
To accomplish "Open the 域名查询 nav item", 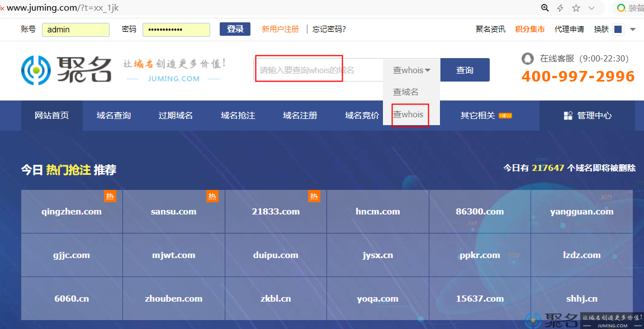I will coord(114,116).
